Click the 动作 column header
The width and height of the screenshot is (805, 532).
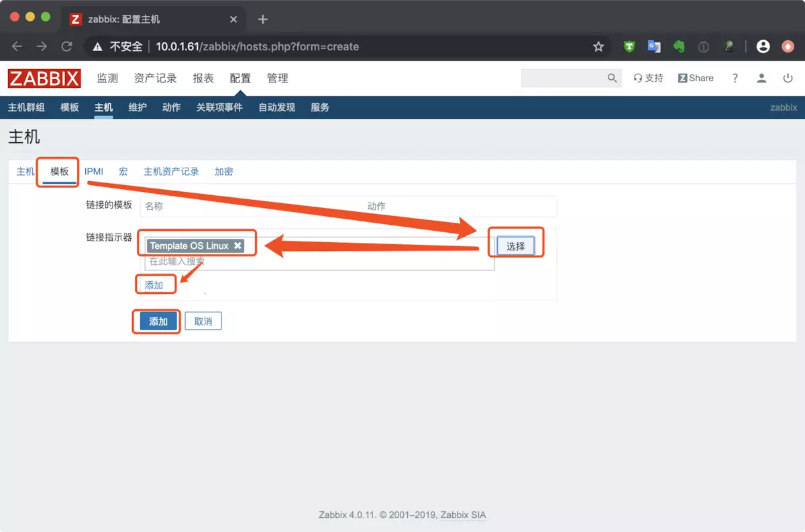tap(376, 206)
